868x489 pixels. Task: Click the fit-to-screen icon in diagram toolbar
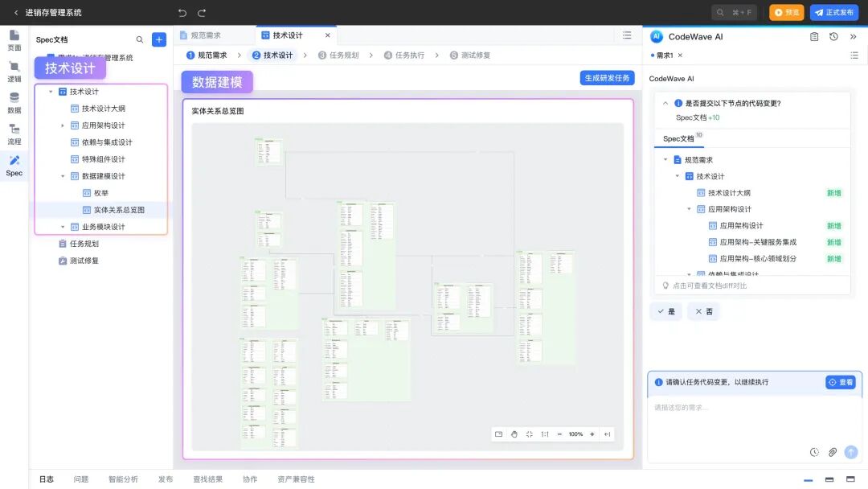pos(529,434)
